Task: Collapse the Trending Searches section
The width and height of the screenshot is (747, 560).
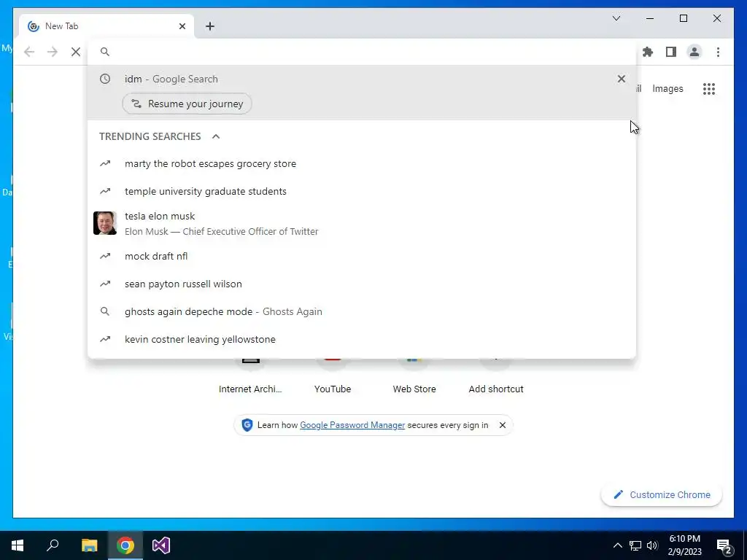Action: point(216,136)
